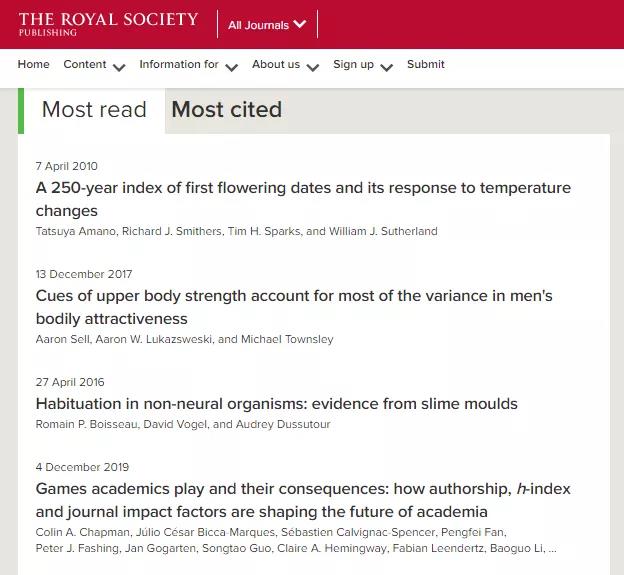Switch to the Most cited tab
Screen dimensions: 624x575
click(227, 110)
